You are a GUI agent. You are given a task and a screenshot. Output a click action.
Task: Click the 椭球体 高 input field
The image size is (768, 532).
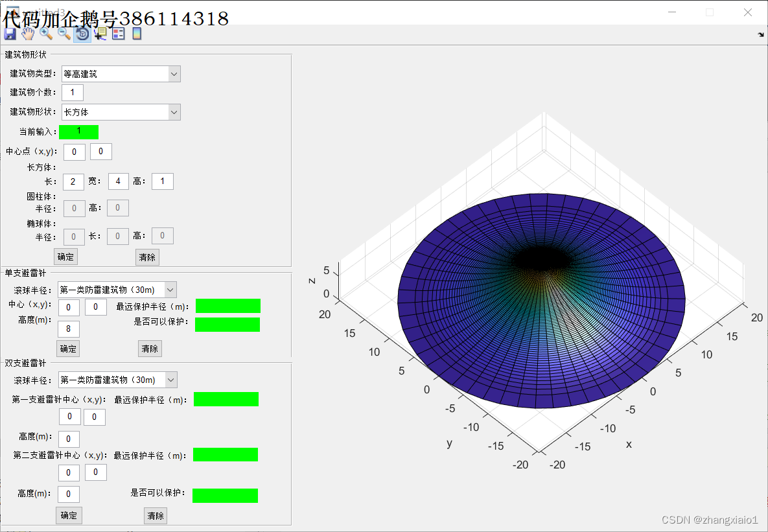click(163, 236)
